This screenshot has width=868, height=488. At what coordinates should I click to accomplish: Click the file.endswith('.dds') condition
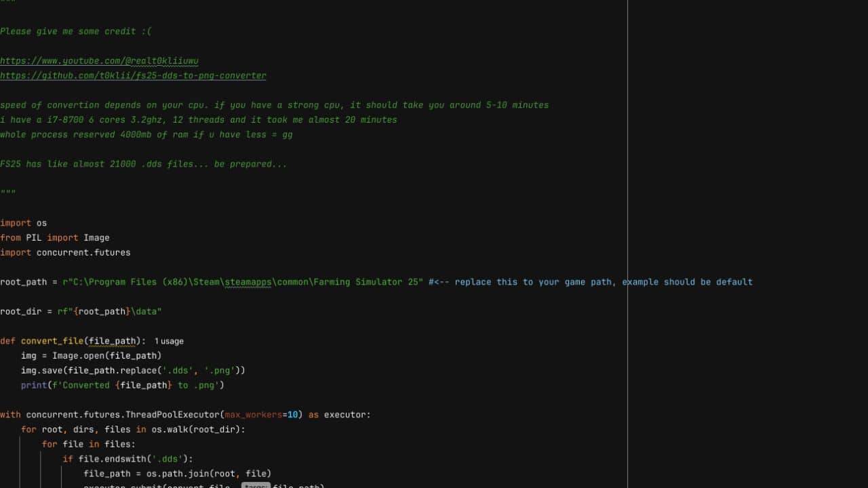pos(136,459)
